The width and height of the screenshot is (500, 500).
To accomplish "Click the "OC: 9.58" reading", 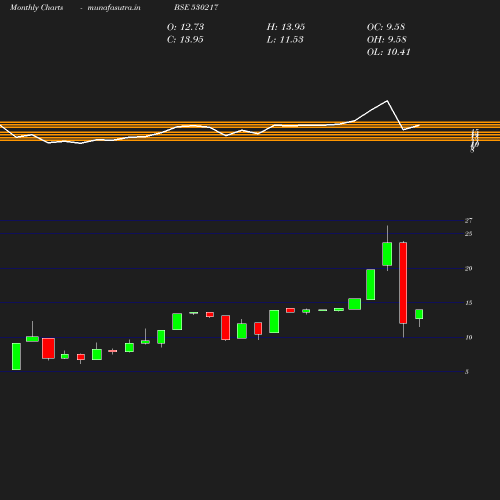I will [386, 27].
